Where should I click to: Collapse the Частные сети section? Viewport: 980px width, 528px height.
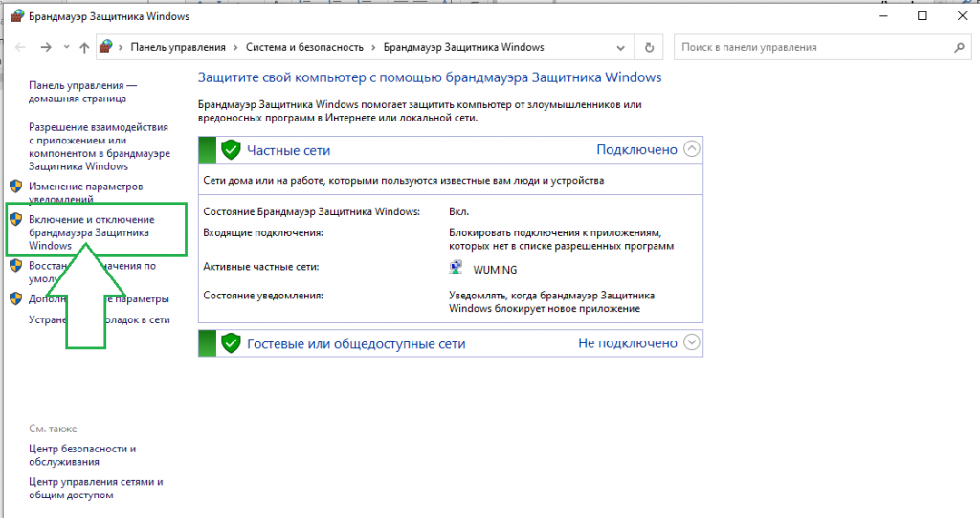click(692, 149)
